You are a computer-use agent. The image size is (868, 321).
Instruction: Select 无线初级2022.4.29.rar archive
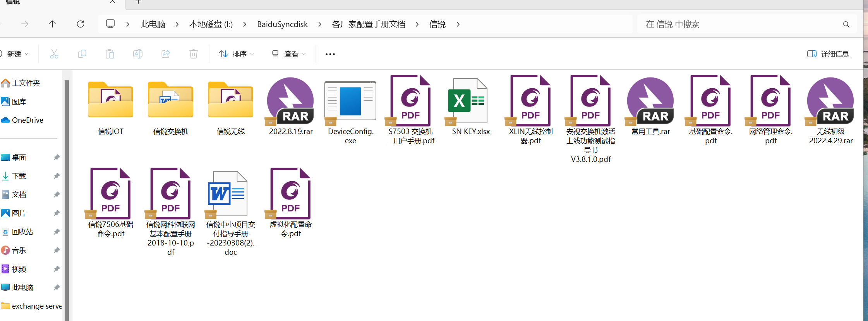click(831, 110)
